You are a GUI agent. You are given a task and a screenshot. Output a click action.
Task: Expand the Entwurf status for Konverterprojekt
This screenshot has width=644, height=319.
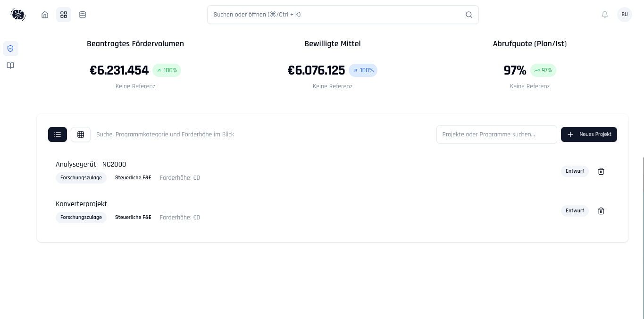click(575, 211)
